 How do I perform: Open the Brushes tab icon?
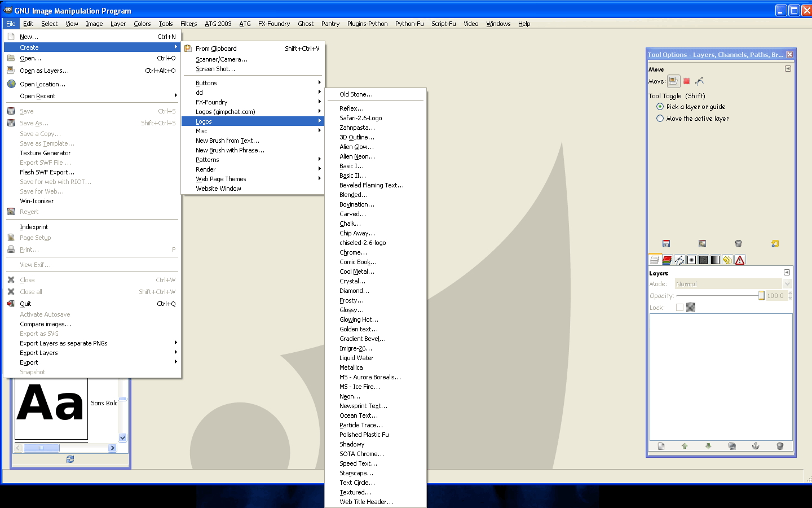pyautogui.click(x=691, y=260)
